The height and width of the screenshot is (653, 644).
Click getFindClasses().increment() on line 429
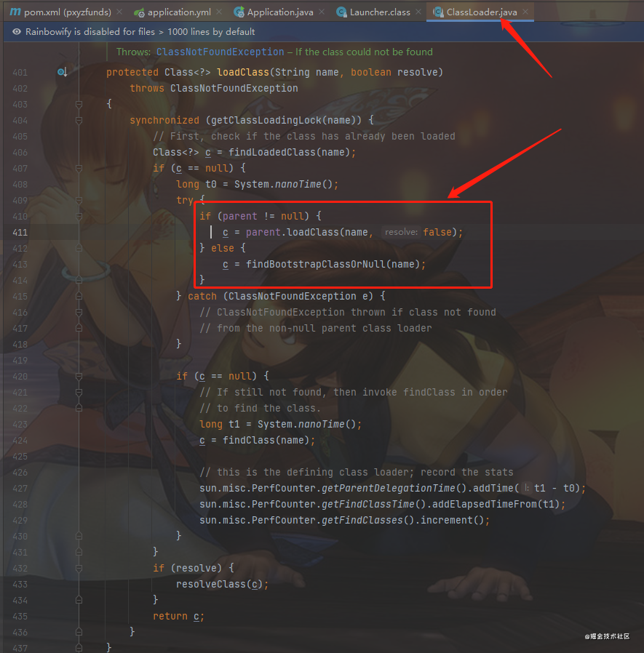click(x=402, y=520)
